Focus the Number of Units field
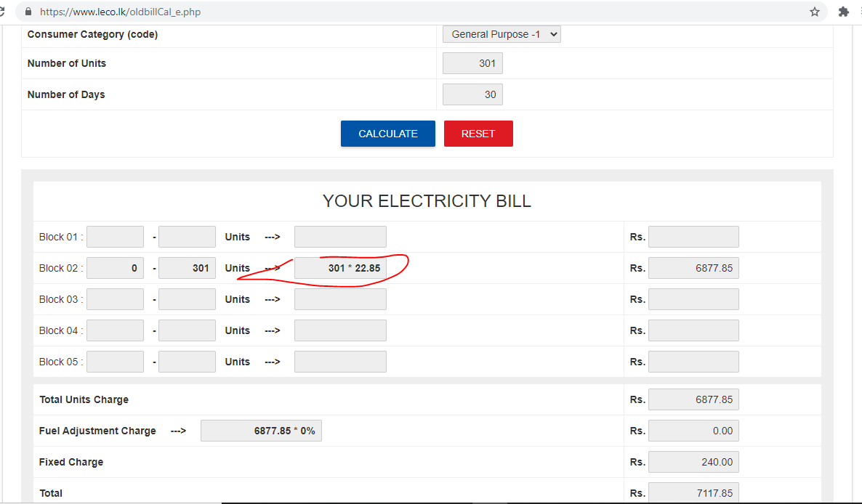The width and height of the screenshot is (862, 504). (x=472, y=63)
